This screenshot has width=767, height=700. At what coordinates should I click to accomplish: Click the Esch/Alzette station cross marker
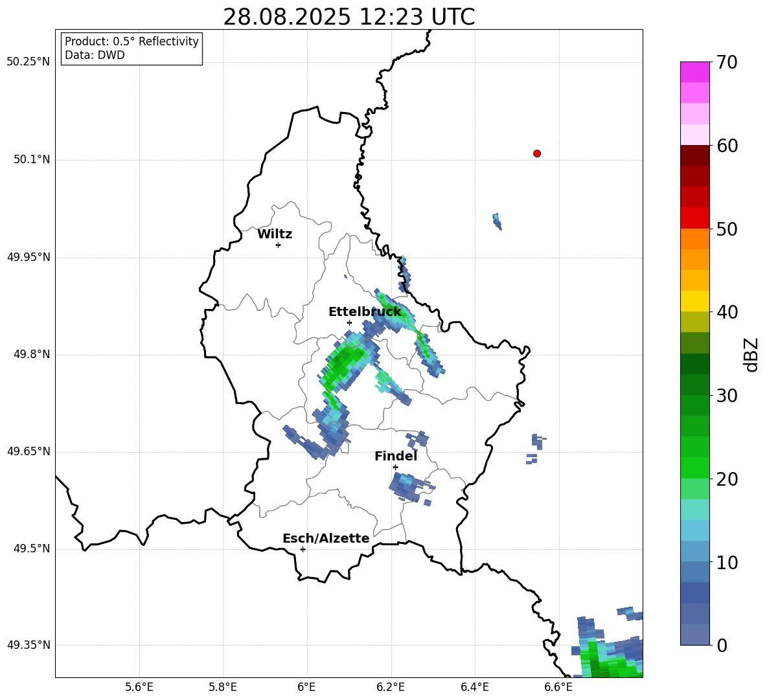click(303, 549)
